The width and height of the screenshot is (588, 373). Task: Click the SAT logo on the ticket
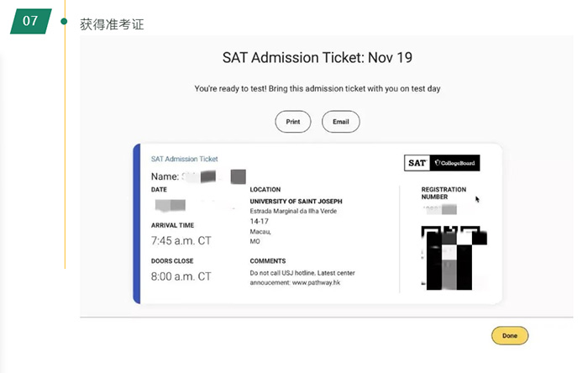[x=417, y=163]
